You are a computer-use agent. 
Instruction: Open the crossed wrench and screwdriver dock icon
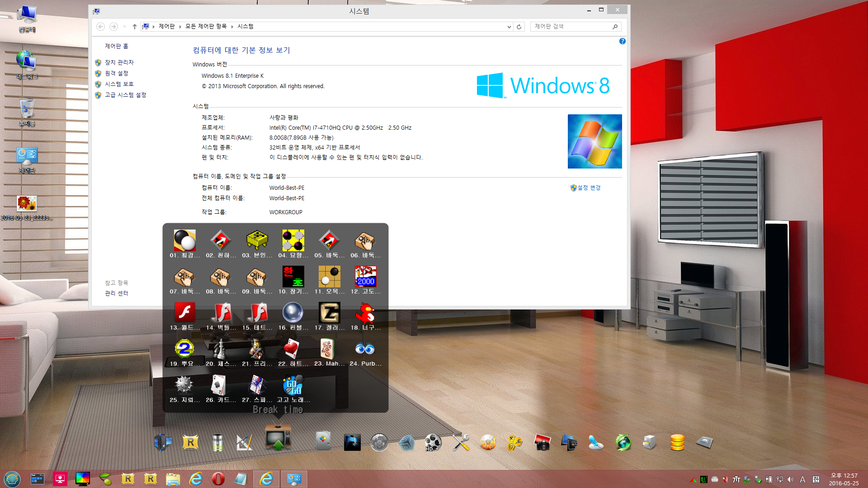coord(461,442)
